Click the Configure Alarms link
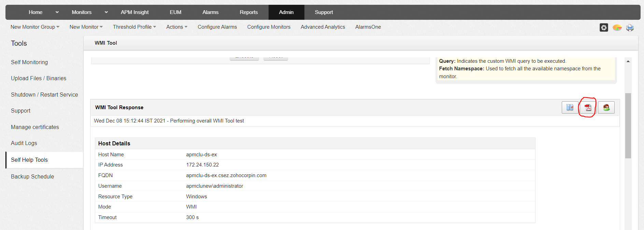This screenshot has height=230, width=644. 217,27
